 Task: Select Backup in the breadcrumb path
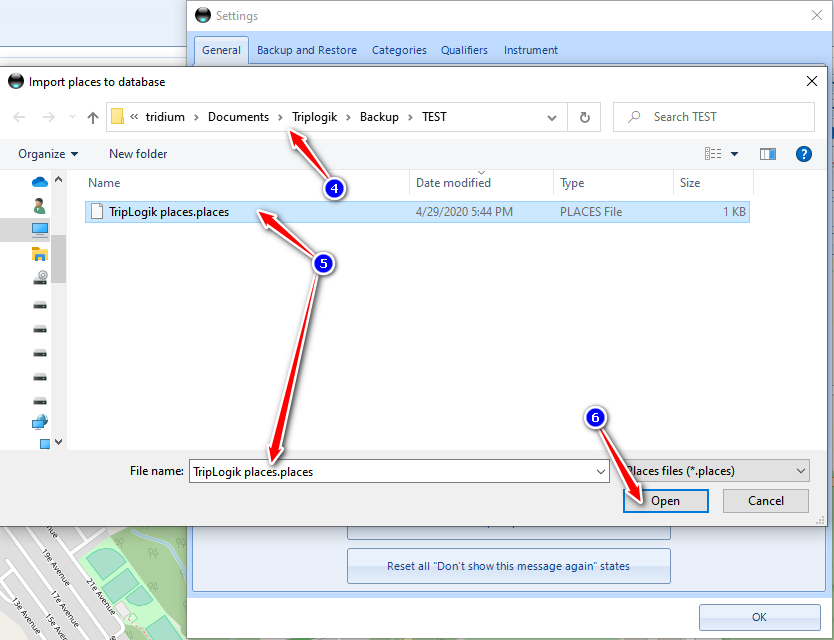click(379, 117)
